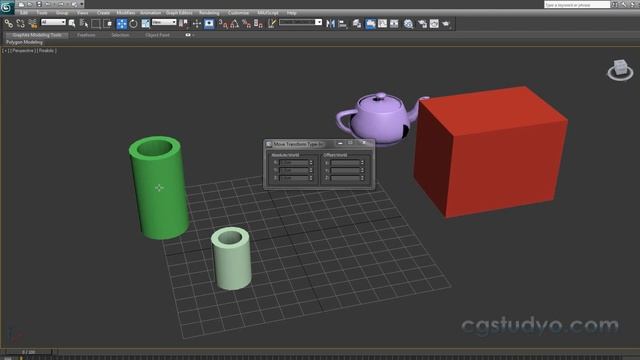The image size is (640, 360).
Task: Toggle the 3D Snaps button
Action: coord(223,24)
